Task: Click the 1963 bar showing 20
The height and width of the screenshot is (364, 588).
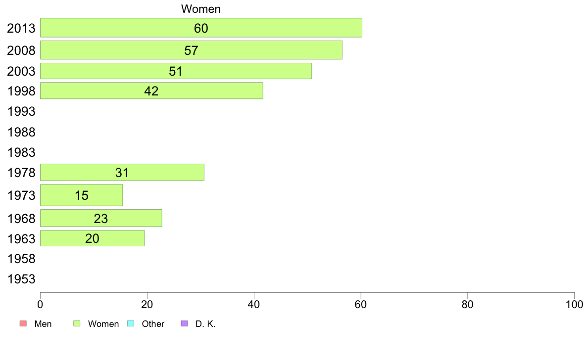Action: point(92,238)
